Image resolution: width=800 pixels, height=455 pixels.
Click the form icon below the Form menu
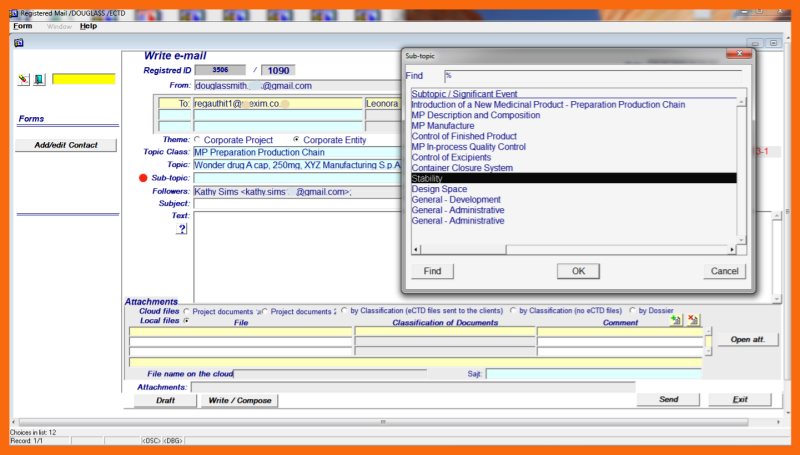19,42
